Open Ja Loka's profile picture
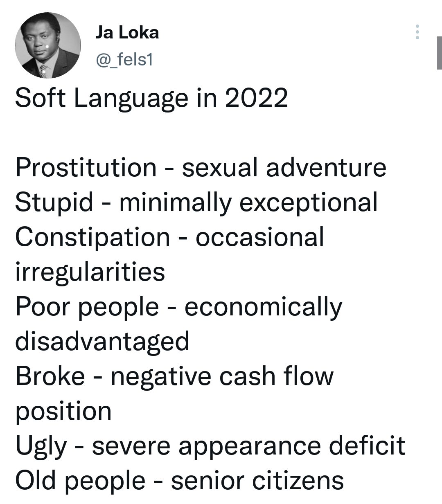This screenshot has width=442, height=504. pos(48,45)
